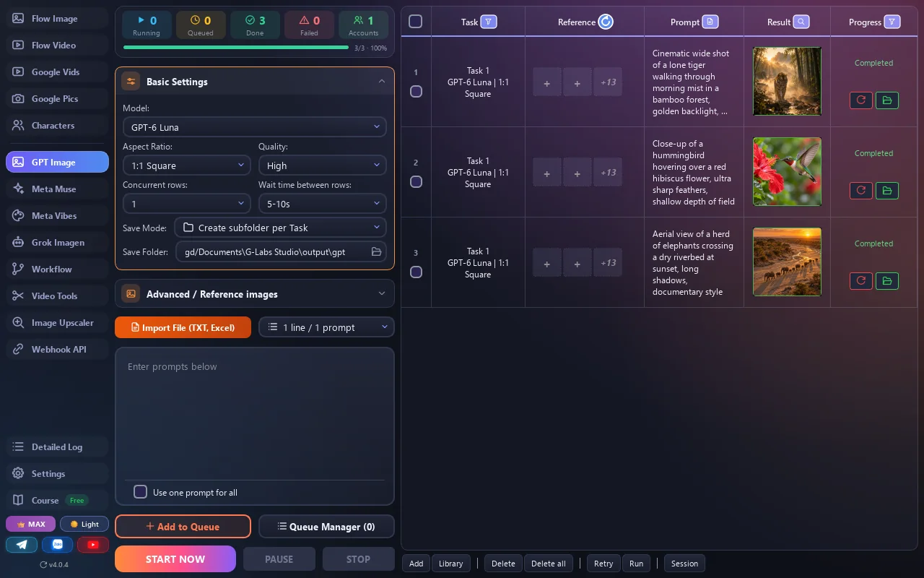Click the Prompt column document icon
This screenshot has width=924, height=578.
(710, 22)
